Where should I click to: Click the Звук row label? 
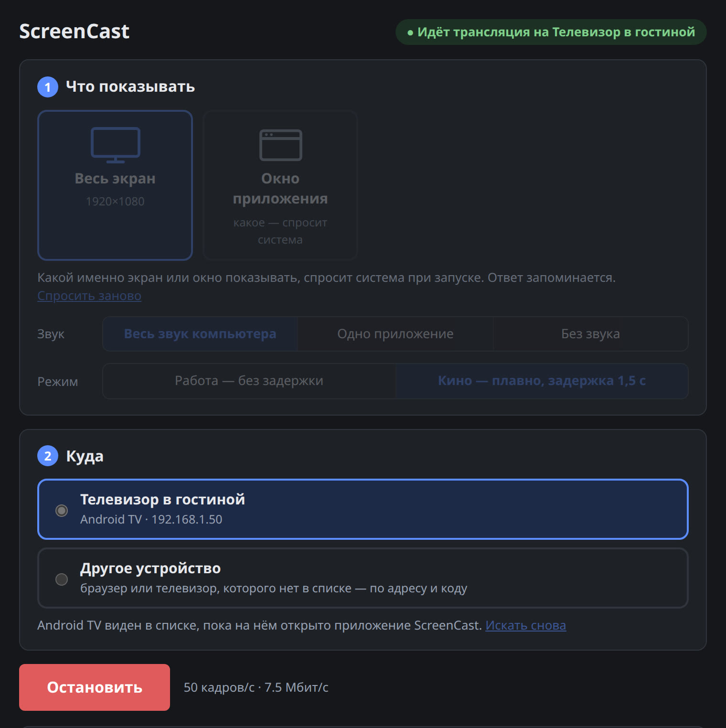tap(51, 334)
